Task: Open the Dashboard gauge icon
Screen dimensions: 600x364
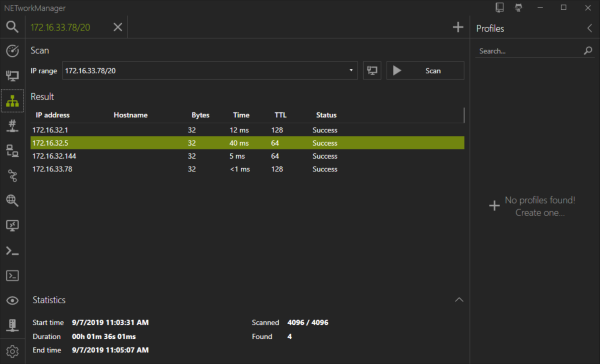Action: point(12,51)
